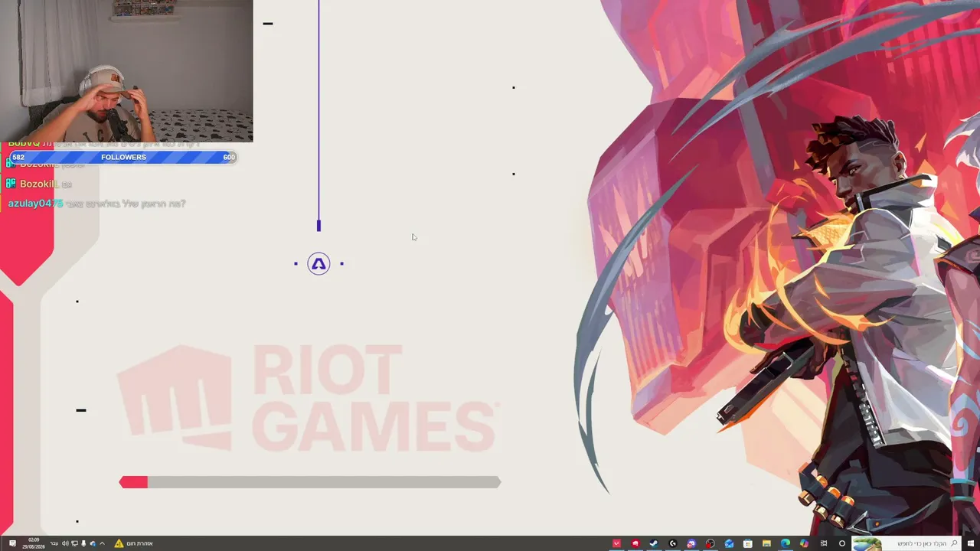Open the Windows Start menu
Viewport: 980px width, 551px height.
pos(972,543)
